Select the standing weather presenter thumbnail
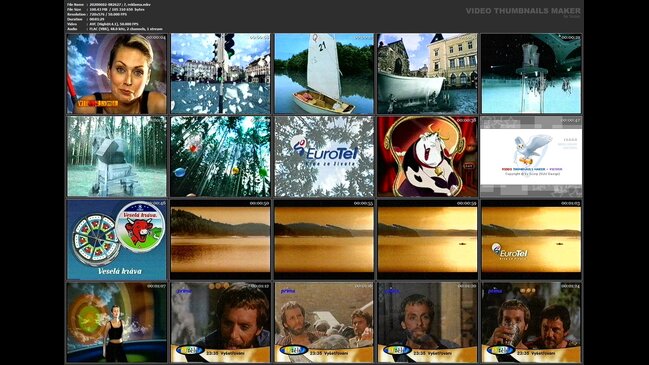This screenshot has height=365, width=649. (117, 322)
